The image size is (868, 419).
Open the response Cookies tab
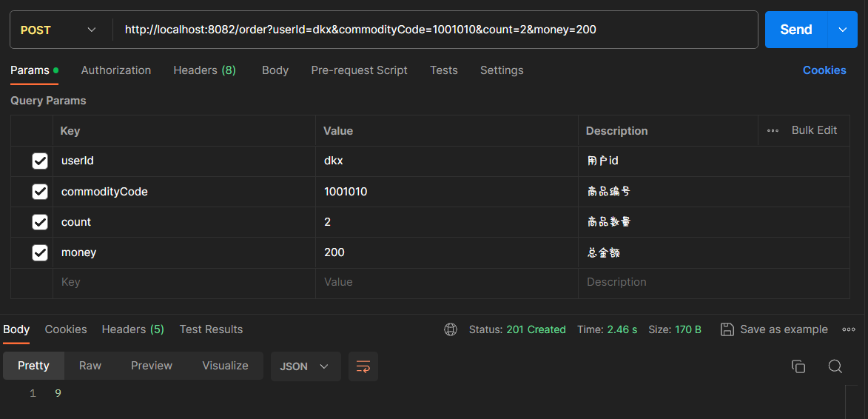66,329
